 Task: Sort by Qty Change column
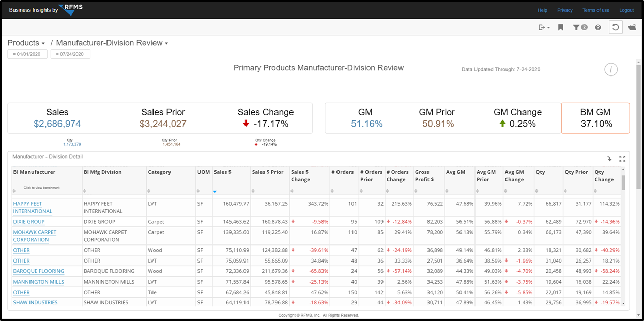tap(596, 191)
